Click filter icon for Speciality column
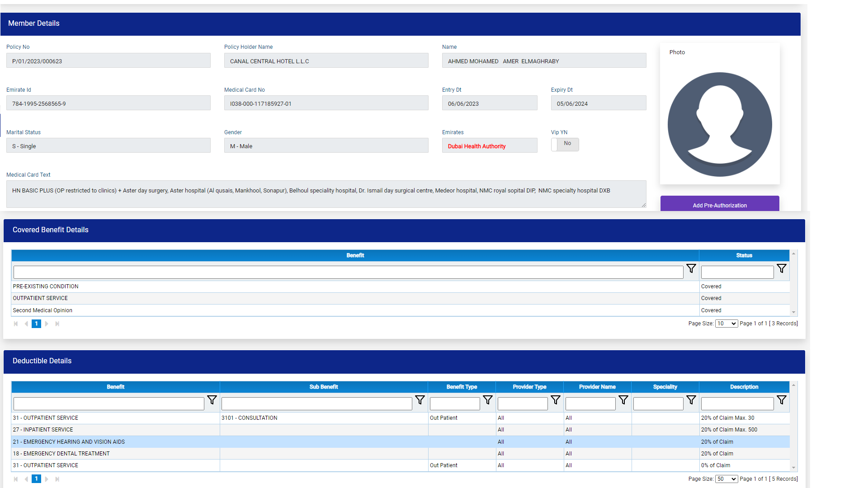The image size is (868, 488). [691, 400]
